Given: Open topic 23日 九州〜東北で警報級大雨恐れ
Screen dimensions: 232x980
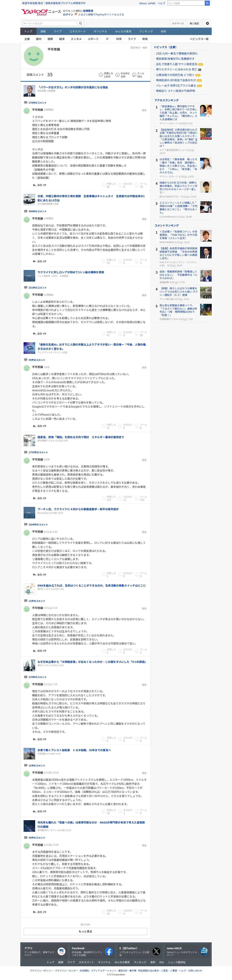Looking at the screenshot, I should point(177,54).
